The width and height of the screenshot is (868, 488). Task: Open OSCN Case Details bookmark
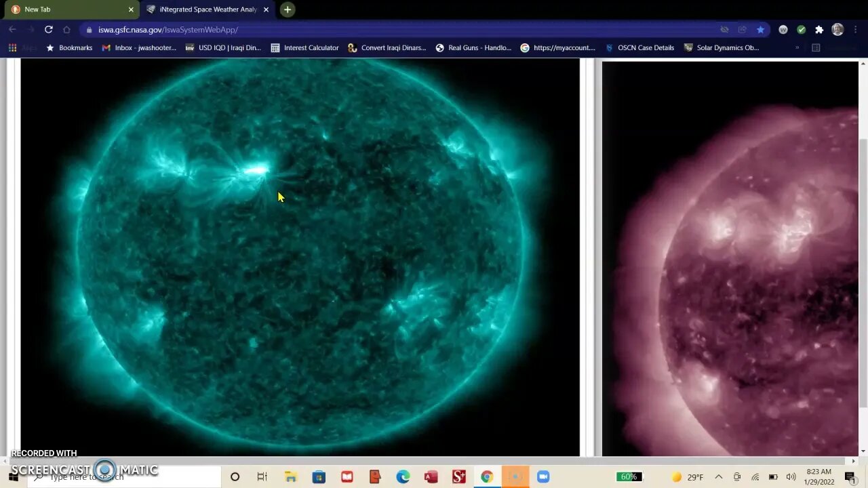(639, 47)
